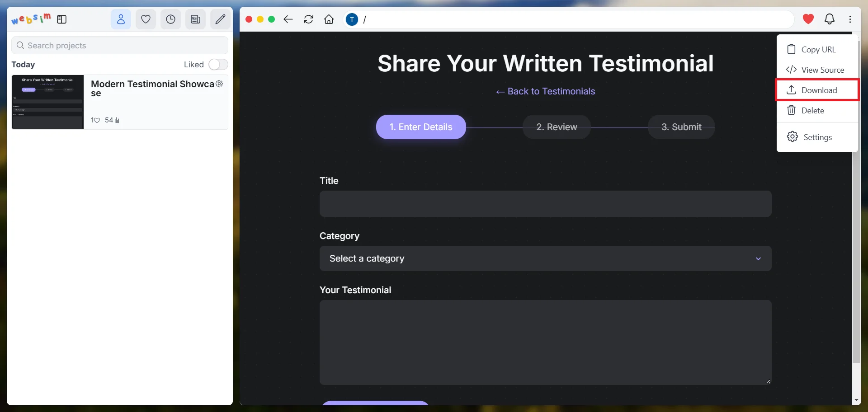
Task: Open Settings from the menu
Action: click(x=817, y=137)
